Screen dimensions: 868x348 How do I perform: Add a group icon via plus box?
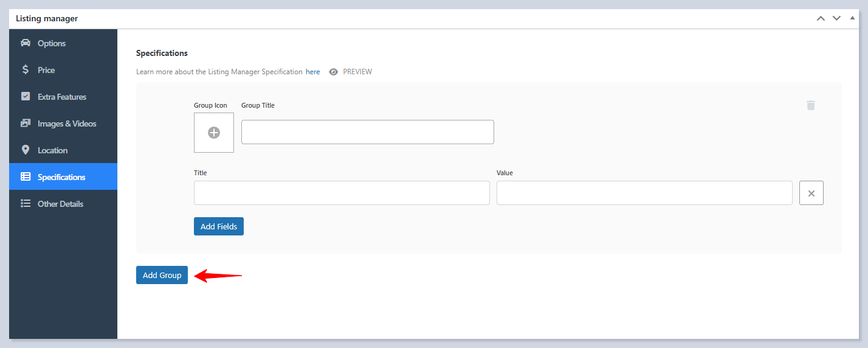(x=214, y=133)
